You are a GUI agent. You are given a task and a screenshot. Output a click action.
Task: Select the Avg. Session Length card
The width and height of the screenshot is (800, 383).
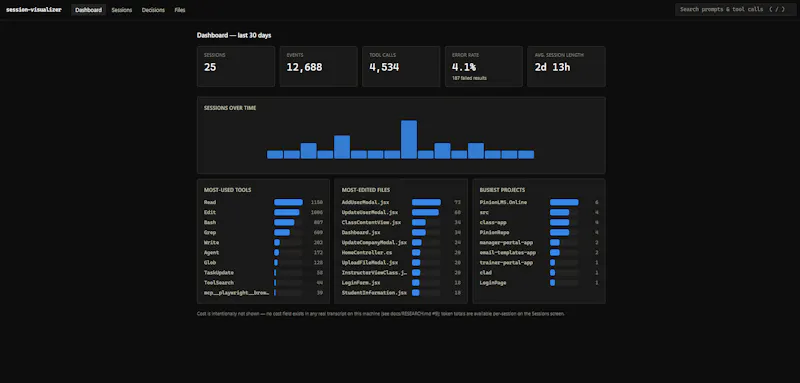click(566, 66)
